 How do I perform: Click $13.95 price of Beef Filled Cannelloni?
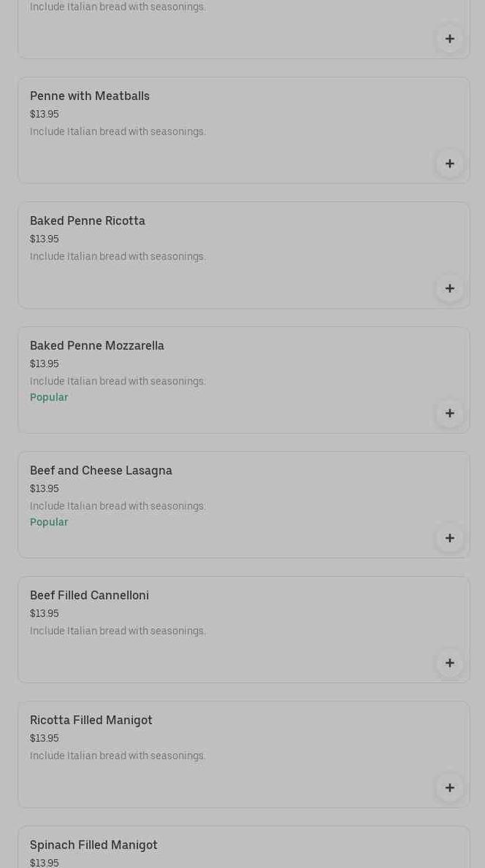(45, 614)
